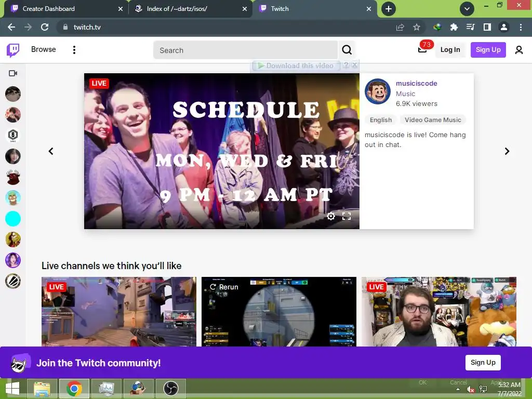Open the Windows Start button
532x399 pixels.
tap(12, 389)
